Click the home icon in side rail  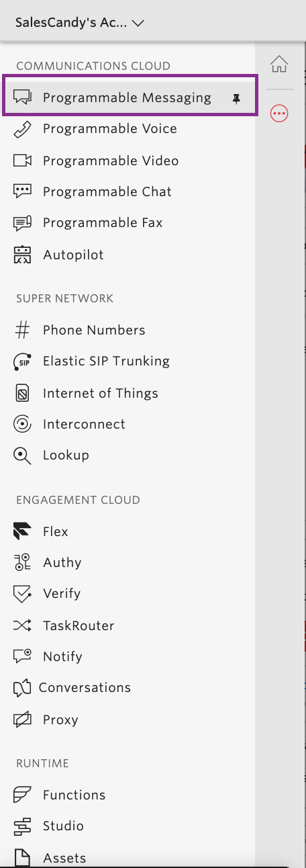click(x=279, y=64)
